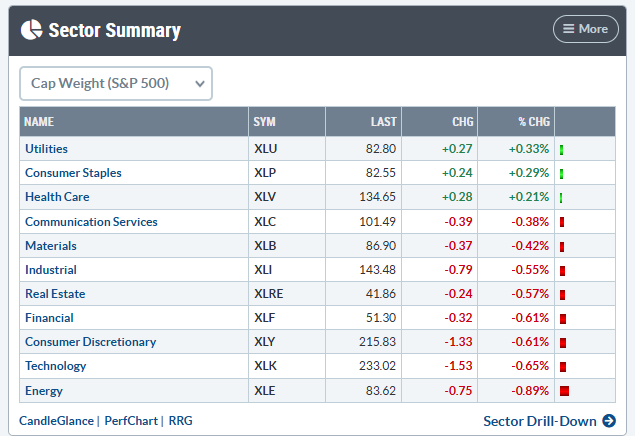The image size is (635, 436).
Task: Open the Communication Services sector link
Action: [x=91, y=221]
